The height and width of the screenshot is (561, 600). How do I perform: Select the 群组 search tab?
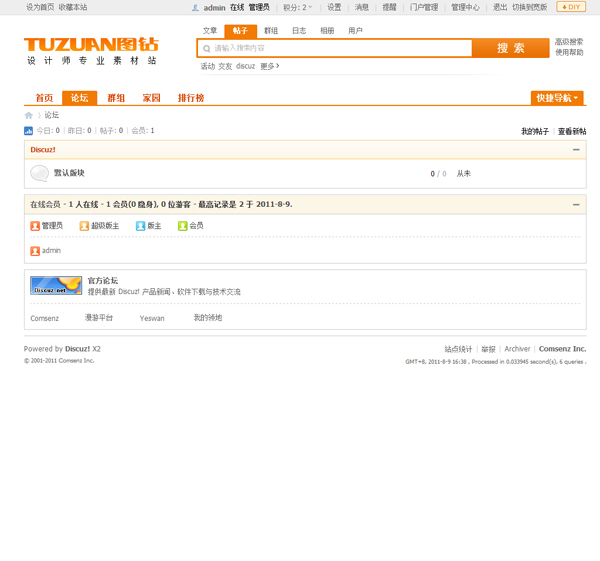click(x=271, y=31)
